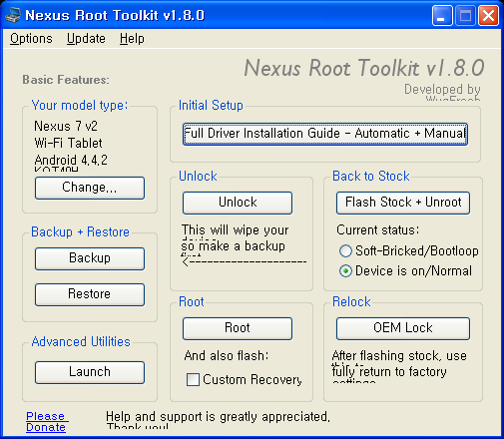Click the Backup button
The height and width of the screenshot is (439, 504).
pyautogui.click(x=90, y=258)
